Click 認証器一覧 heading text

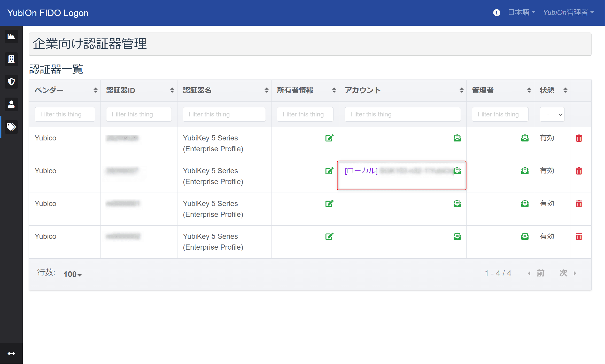click(56, 69)
